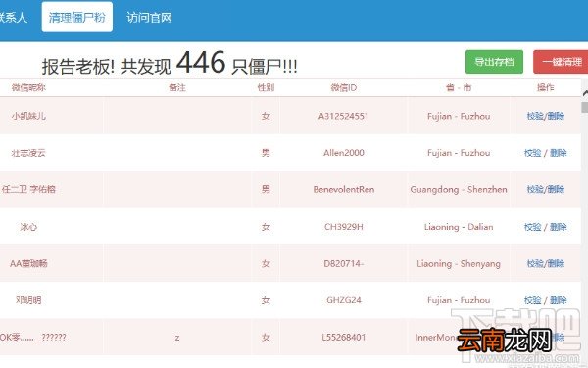Click the 操作 column header
The image size is (588, 368).
point(545,88)
